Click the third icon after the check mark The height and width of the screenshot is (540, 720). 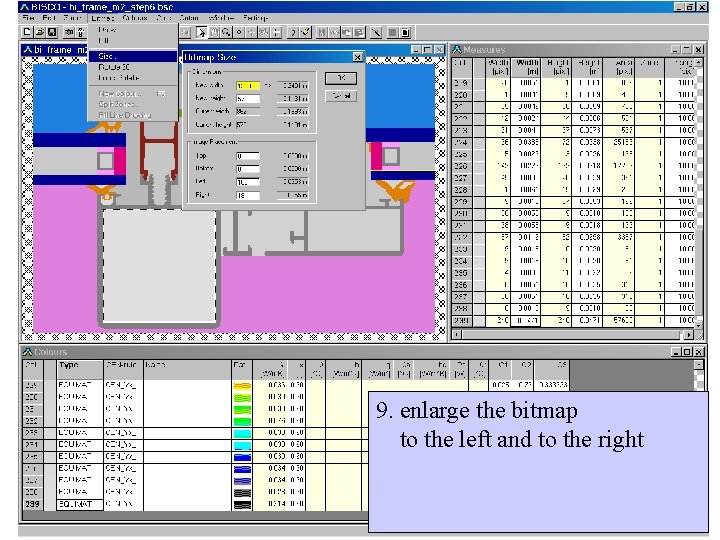coord(347,32)
